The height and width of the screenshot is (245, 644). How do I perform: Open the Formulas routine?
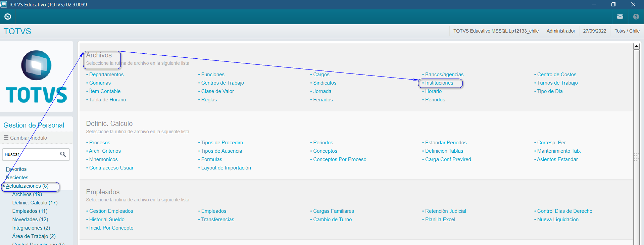pyautogui.click(x=211, y=159)
